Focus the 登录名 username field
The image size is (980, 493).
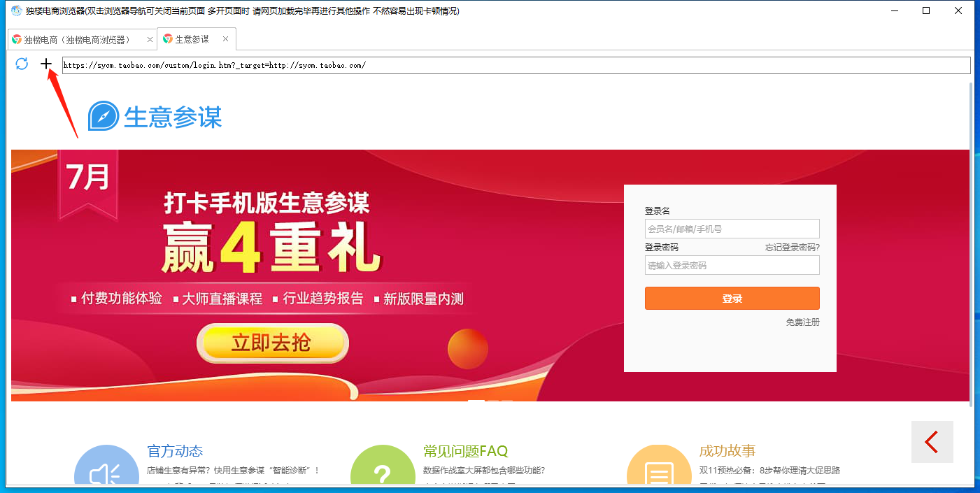pos(732,229)
